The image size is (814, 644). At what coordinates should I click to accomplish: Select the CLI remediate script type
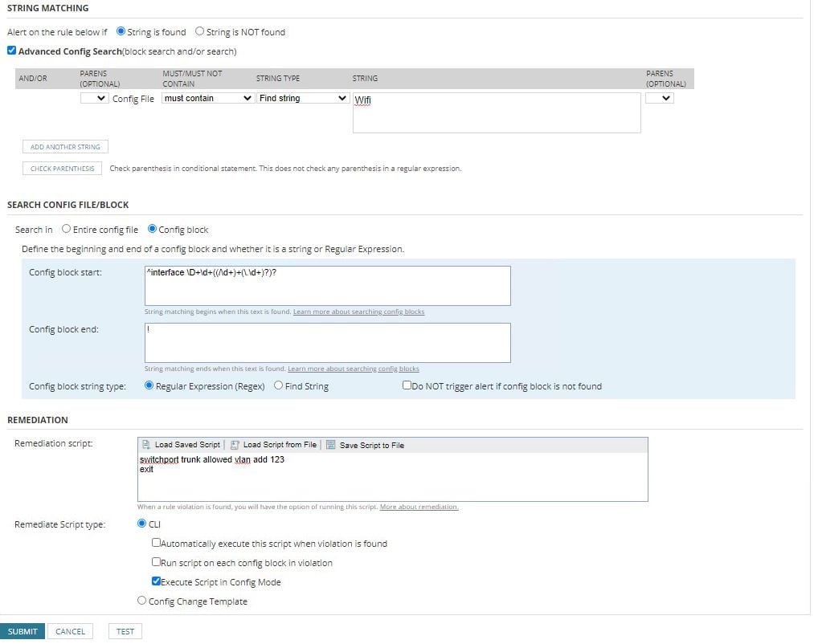pyautogui.click(x=141, y=523)
